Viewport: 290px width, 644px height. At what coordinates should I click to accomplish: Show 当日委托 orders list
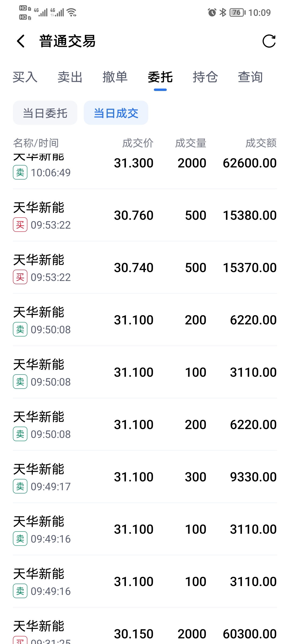(45, 113)
